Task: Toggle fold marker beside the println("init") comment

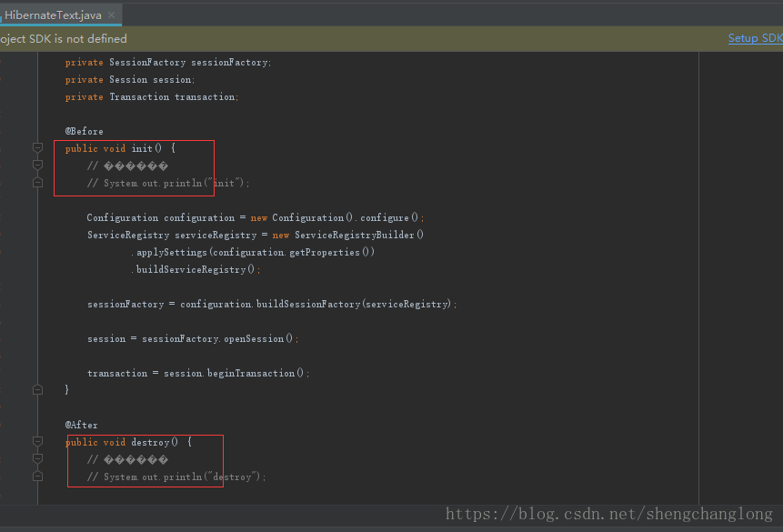Action: point(37,182)
